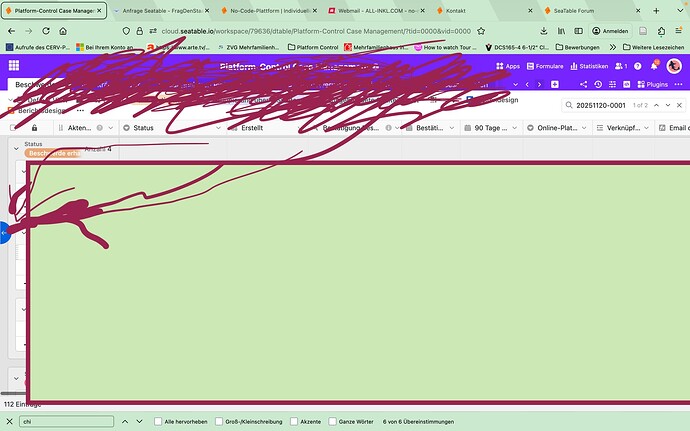690x431 pixels.
Task: Click the info icon beside Akten column
Action: pyautogui.click(x=100, y=128)
